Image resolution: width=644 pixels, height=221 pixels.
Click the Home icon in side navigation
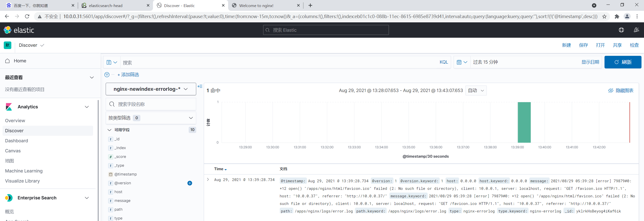point(8,61)
